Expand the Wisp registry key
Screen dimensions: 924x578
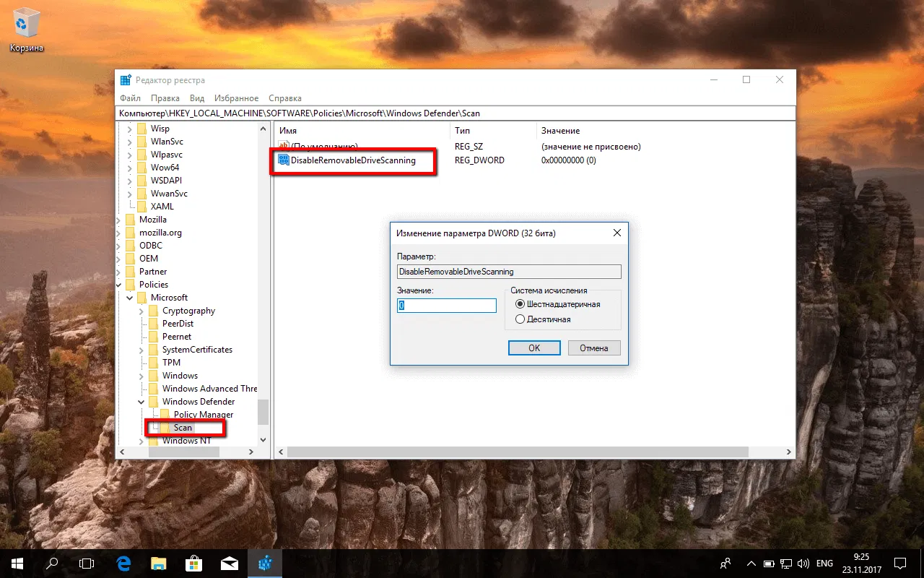coord(130,129)
